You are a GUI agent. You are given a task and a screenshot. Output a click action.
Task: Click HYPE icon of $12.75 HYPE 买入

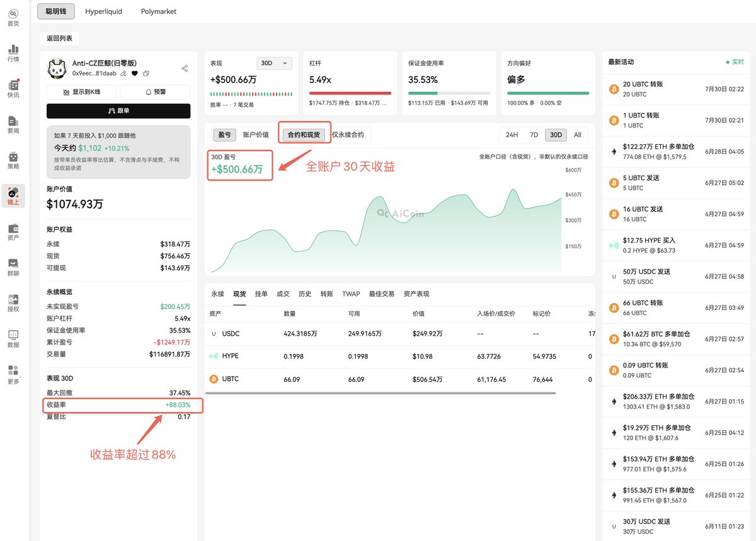tap(614, 245)
